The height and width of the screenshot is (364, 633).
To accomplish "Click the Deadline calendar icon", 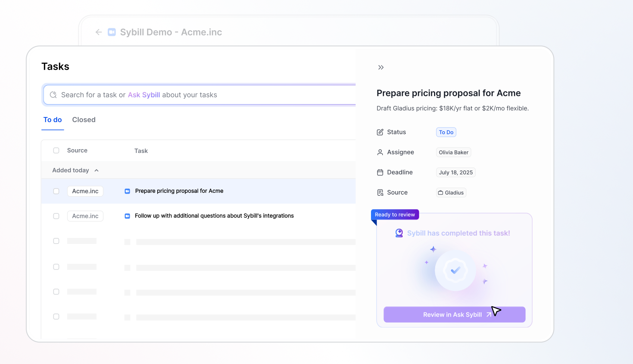I will pyautogui.click(x=380, y=172).
